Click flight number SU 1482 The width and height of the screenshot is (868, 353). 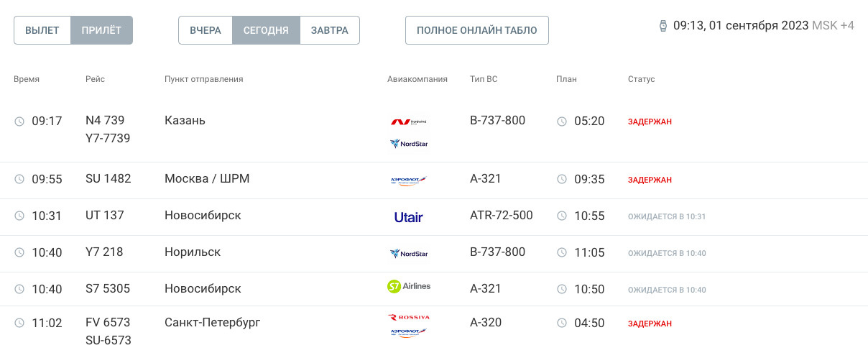108,178
